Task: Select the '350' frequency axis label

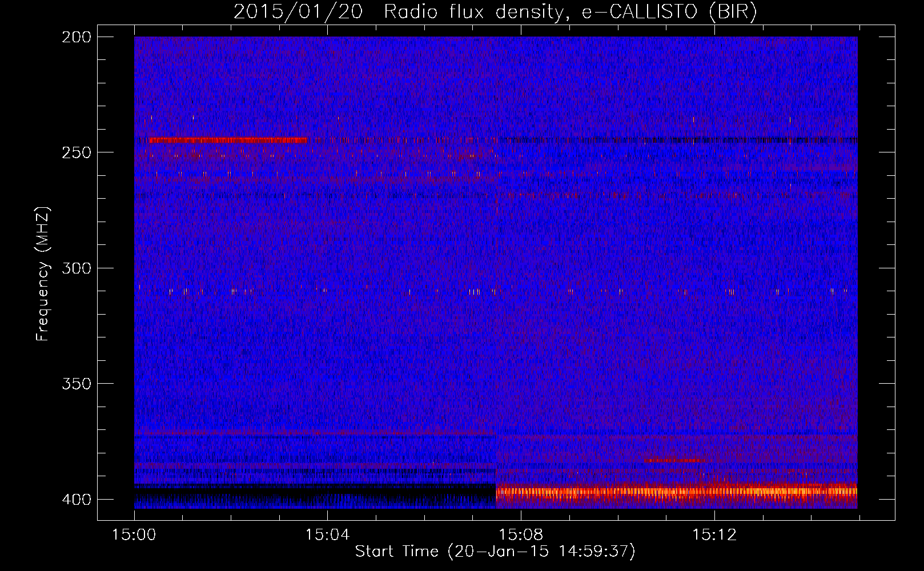Action: [77, 384]
